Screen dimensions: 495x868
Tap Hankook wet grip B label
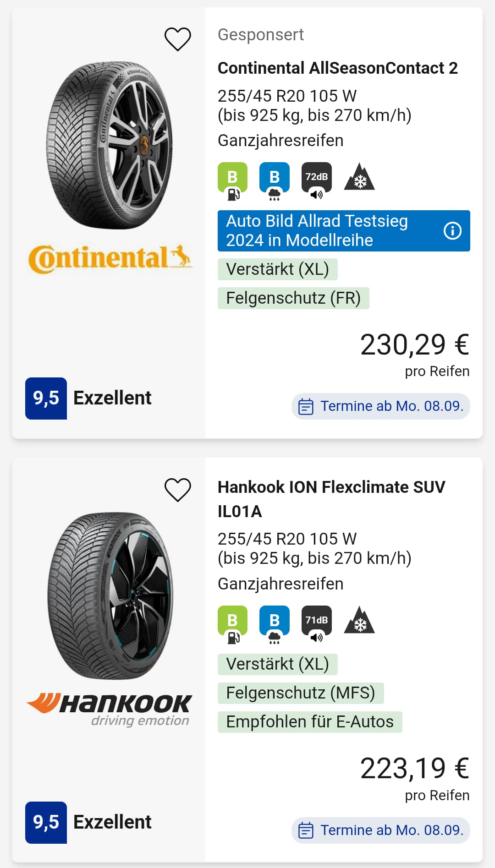274,624
